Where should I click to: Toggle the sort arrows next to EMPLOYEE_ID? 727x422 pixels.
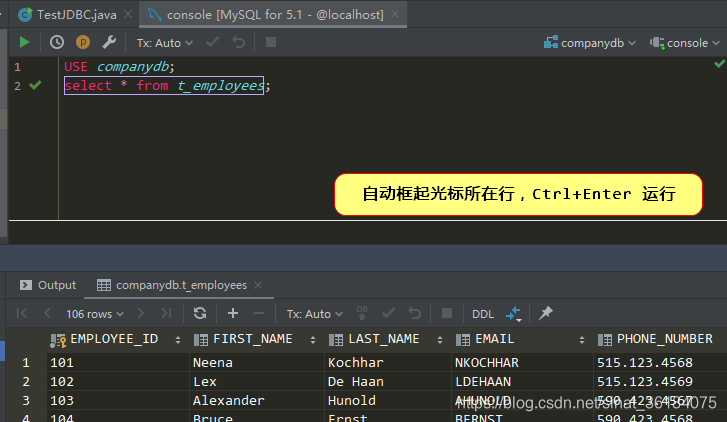(x=178, y=340)
